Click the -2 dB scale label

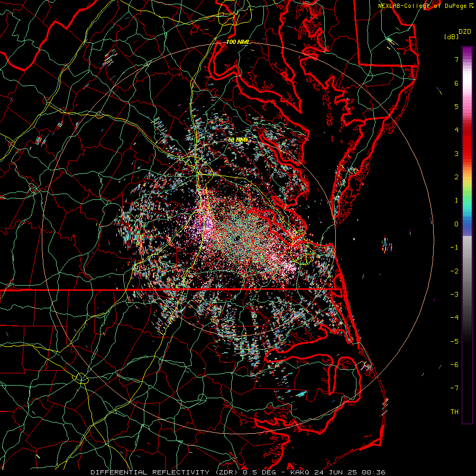pyautogui.click(x=454, y=271)
